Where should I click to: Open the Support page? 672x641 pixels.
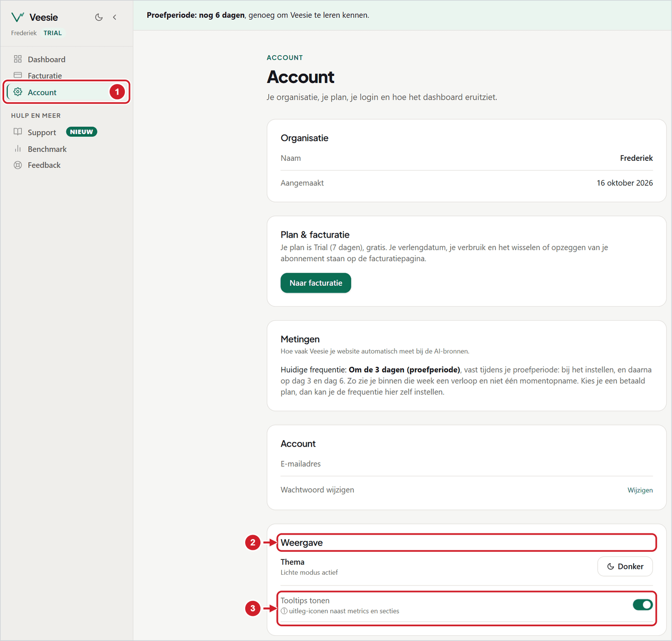tap(42, 133)
